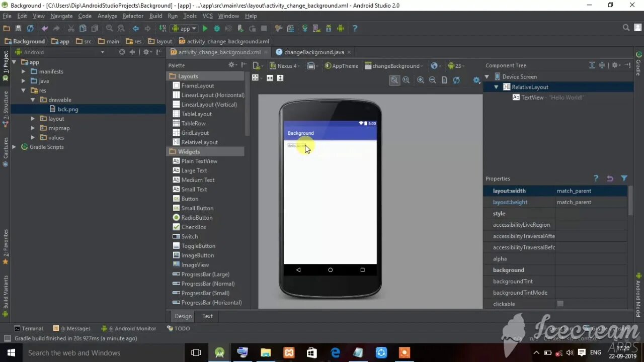Click the Toggle viewport size icon
644x362 pixels.
(255, 78)
